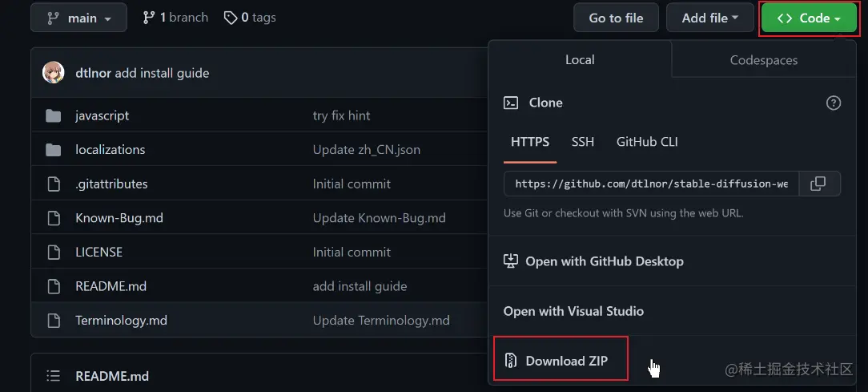Click the Terminology.md file icon

point(53,321)
